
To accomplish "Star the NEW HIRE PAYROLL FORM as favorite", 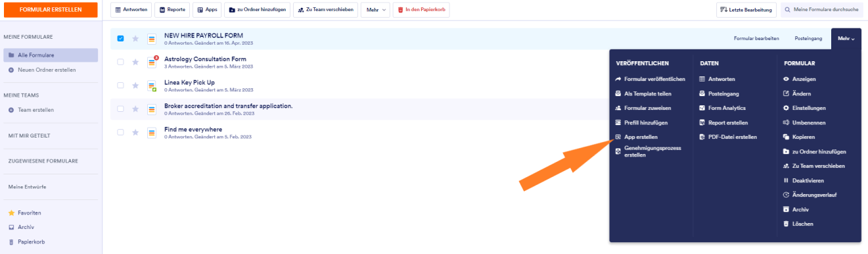I will click(x=135, y=39).
